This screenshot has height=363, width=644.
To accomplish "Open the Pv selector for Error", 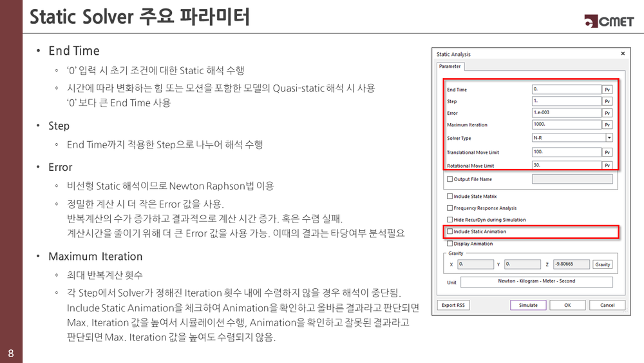I will (x=607, y=113).
